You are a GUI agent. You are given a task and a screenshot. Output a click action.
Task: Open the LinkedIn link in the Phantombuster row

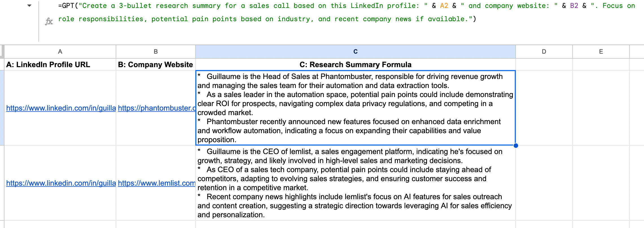point(61,108)
